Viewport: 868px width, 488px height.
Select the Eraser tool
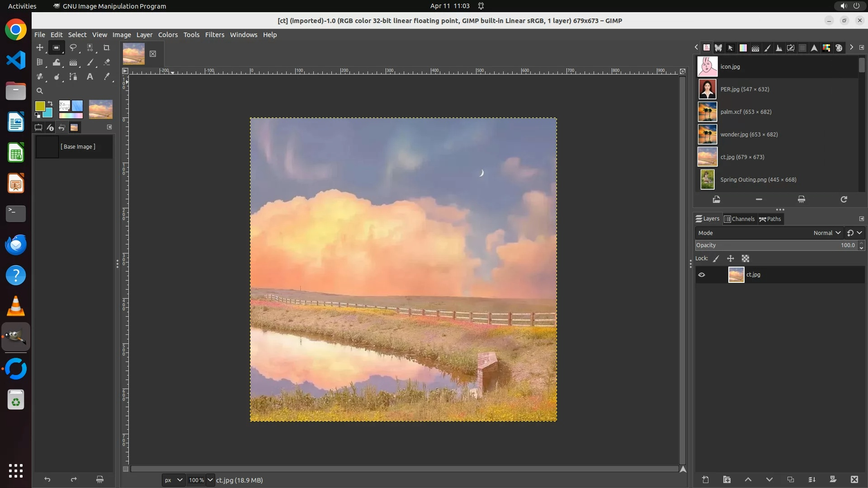[x=107, y=62]
